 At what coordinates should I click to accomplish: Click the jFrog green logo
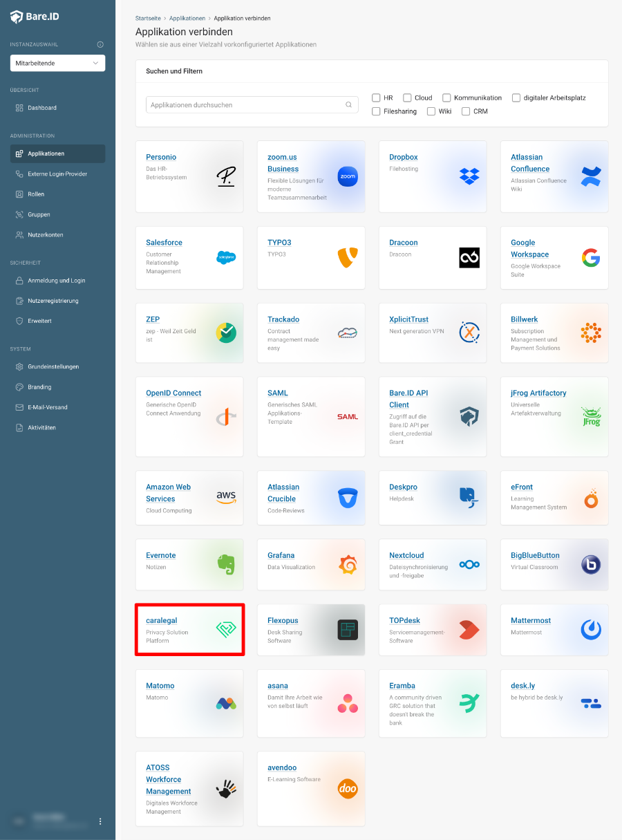591,417
